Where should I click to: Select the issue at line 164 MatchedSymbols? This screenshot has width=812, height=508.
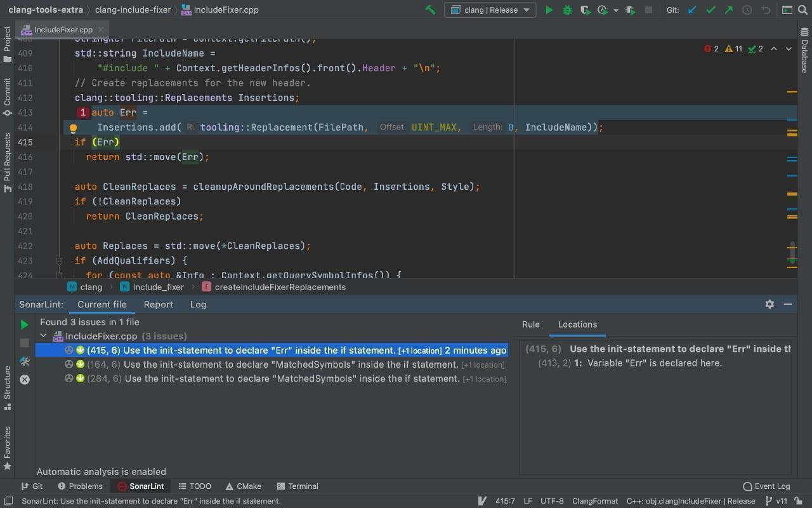(291, 364)
